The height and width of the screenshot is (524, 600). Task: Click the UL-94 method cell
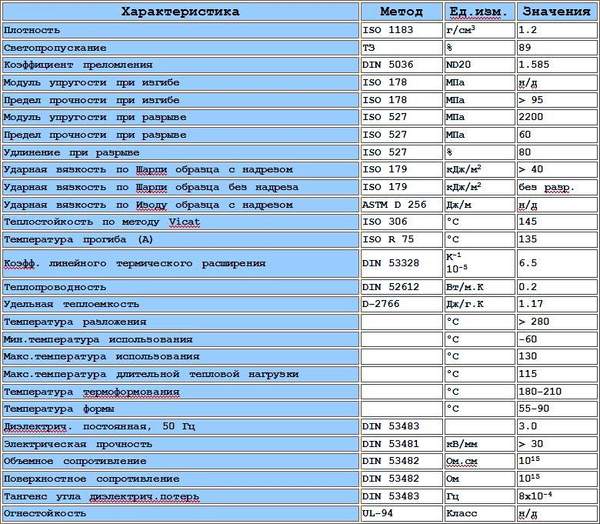click(x=401, y=513)
